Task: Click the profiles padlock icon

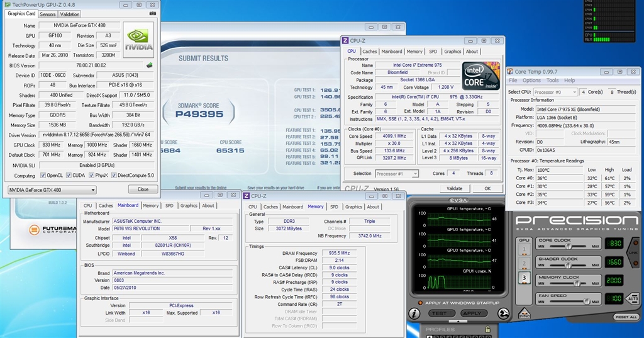Action: (488, 329)
